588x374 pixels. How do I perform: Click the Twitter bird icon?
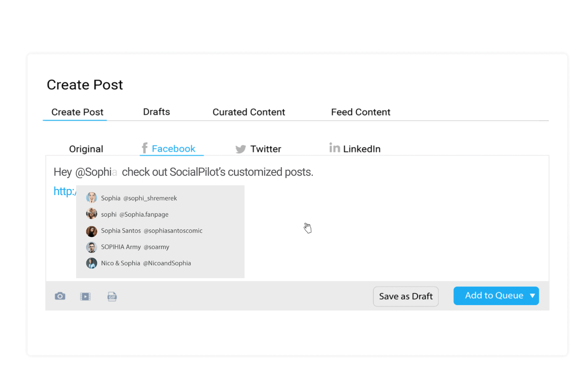click(240, 149)
